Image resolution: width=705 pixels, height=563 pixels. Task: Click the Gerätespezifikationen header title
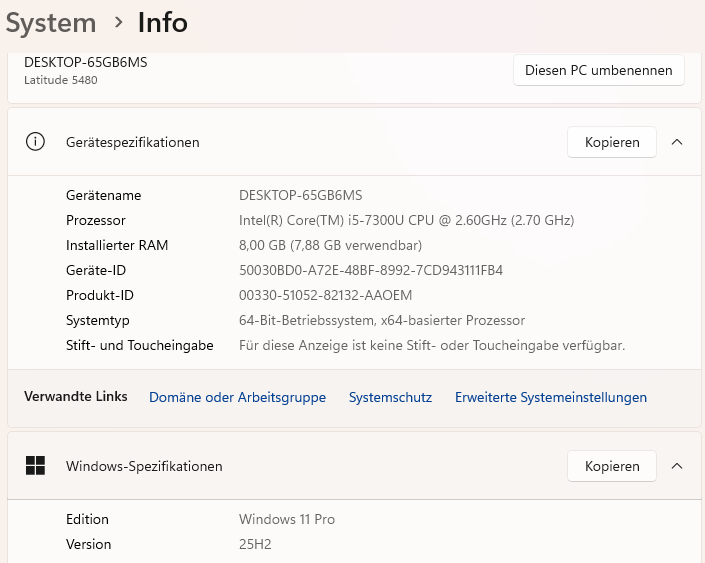133,142
